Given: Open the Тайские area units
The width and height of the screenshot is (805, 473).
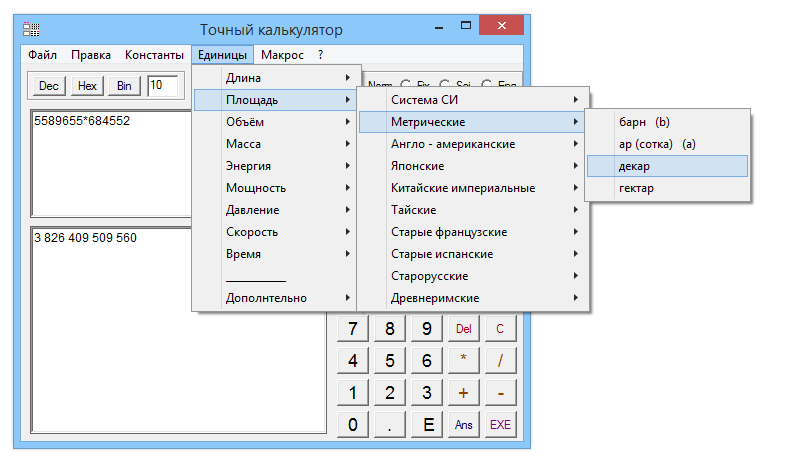Looking at the screenshot, I should pos(472,210).
